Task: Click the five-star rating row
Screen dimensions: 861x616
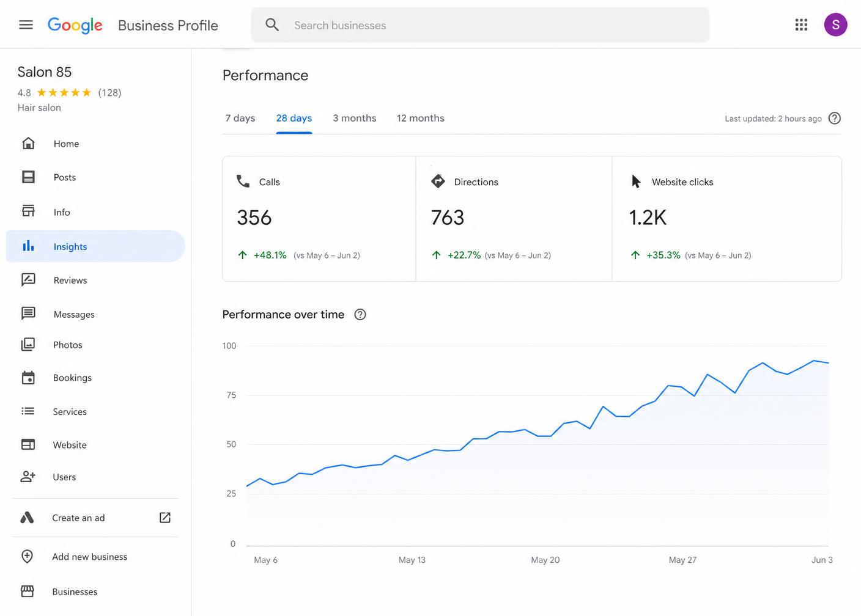Action: tap(64, 92)
